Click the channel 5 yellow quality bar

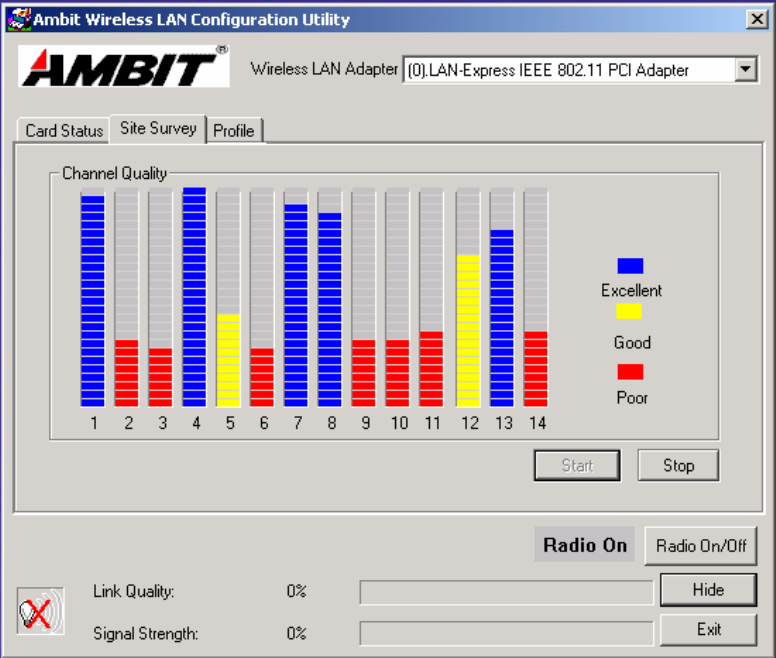[x=228, y=360]
